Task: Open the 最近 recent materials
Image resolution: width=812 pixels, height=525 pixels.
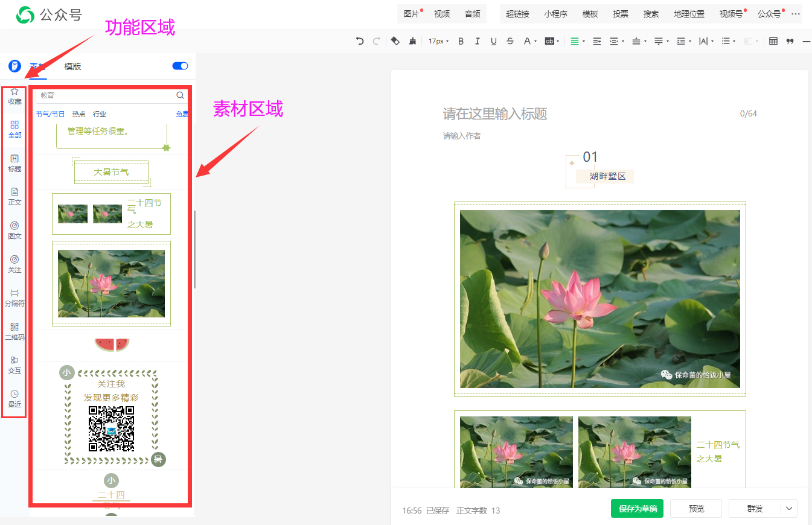Action: tap(14, 399)
